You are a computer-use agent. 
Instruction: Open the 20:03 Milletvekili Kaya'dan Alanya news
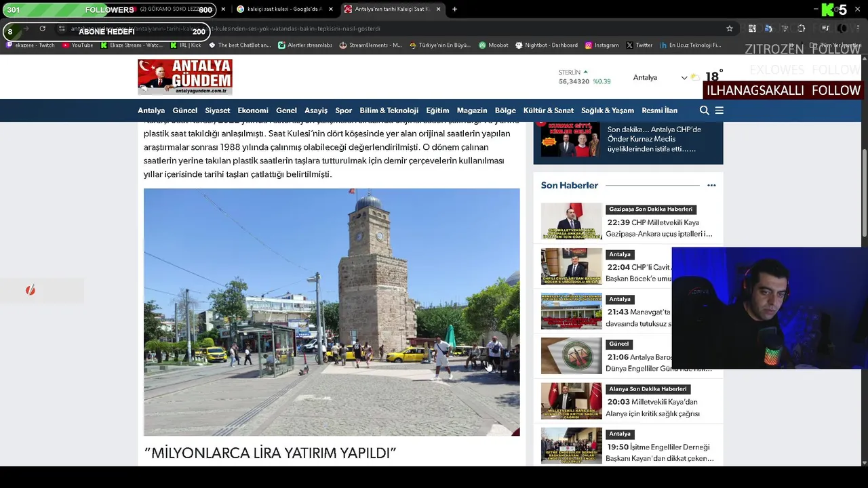(654, 407)
